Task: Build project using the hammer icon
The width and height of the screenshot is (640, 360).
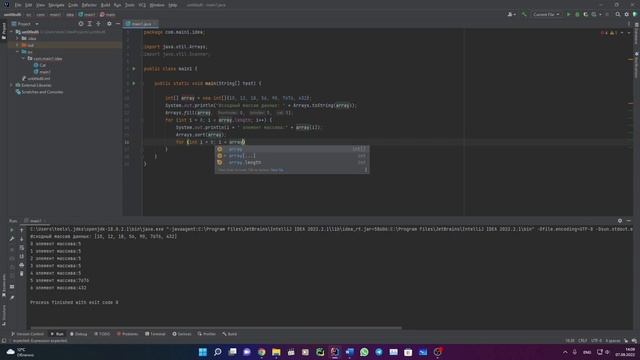Action: pos(524,14)
